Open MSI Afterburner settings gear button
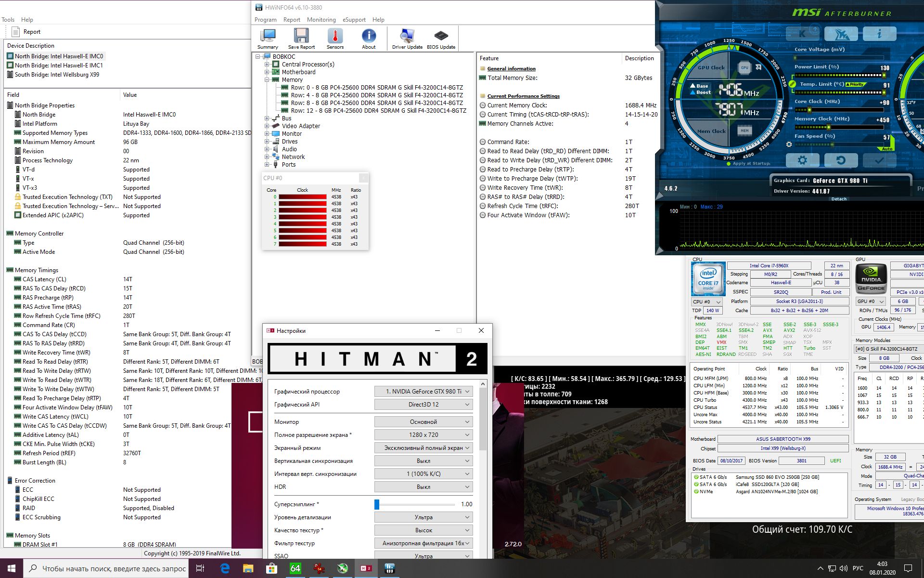This screenshot has height=578, width=924. (802, 160)
